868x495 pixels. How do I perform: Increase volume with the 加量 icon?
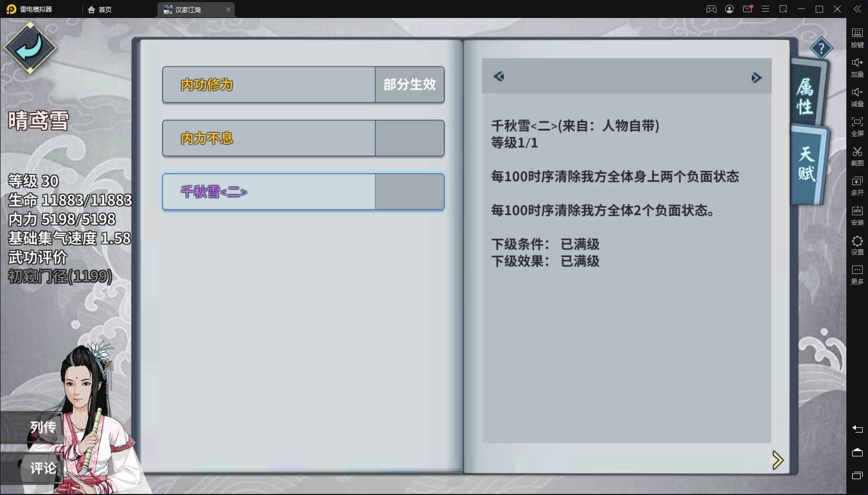click(857, 67)
